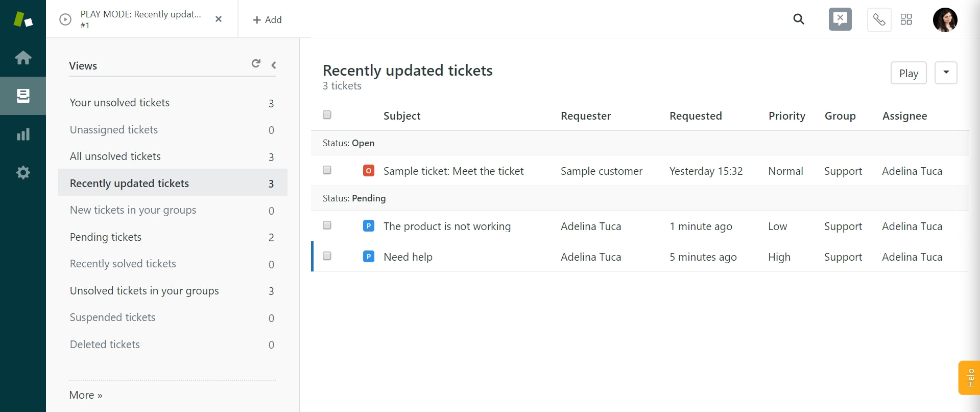Open the chat notification icon
Screen dimensions: 980x412
tap(840, 19)
